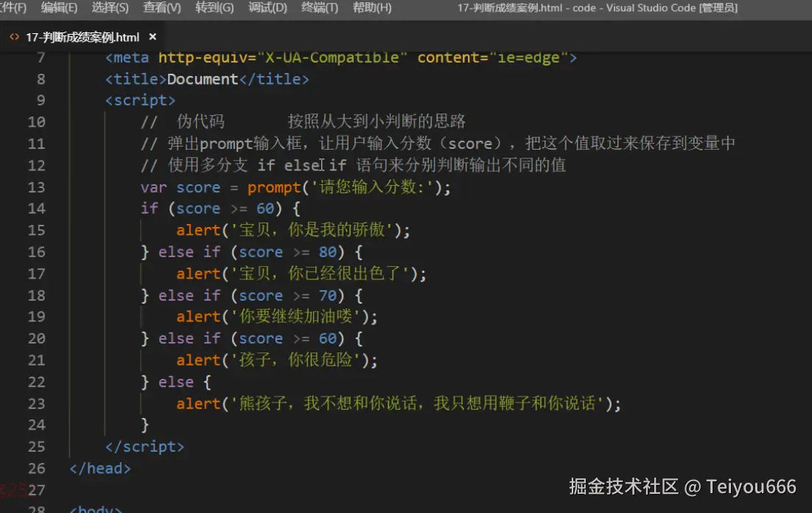Open the 编辑(E) menu
This screenshot has height=513, width=812.
pyautogui.click(x=59, y=8)
